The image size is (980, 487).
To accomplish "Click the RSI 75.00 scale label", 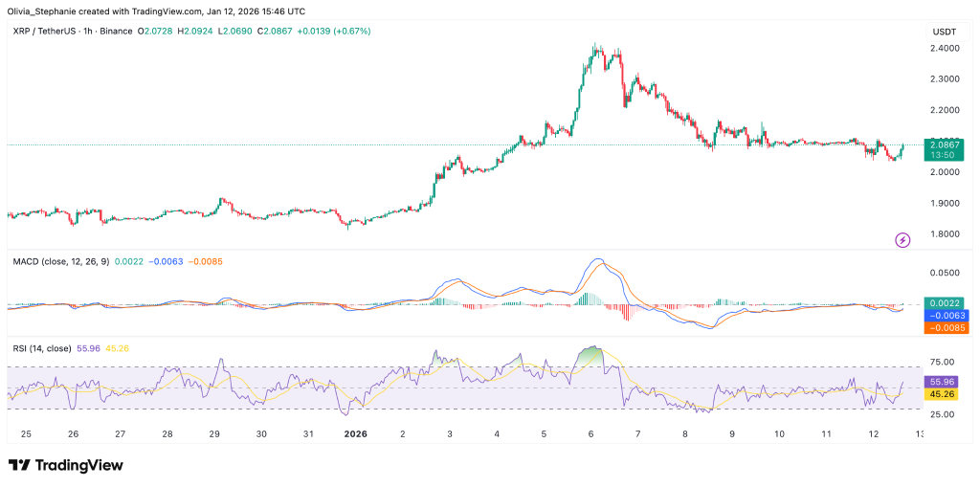I will point(945,362).
